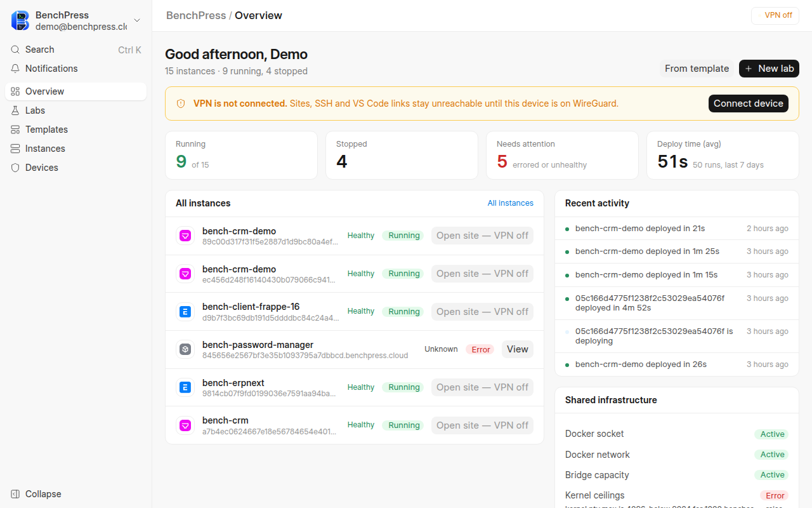
Task: Click the BenchPress breadcrumb link
Action: click(x=196, y=15)
